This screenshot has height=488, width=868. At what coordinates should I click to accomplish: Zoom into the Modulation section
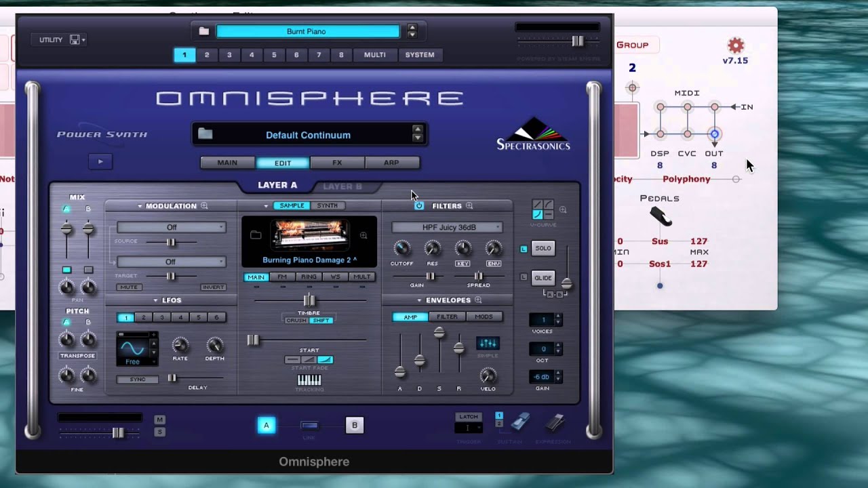204,206
